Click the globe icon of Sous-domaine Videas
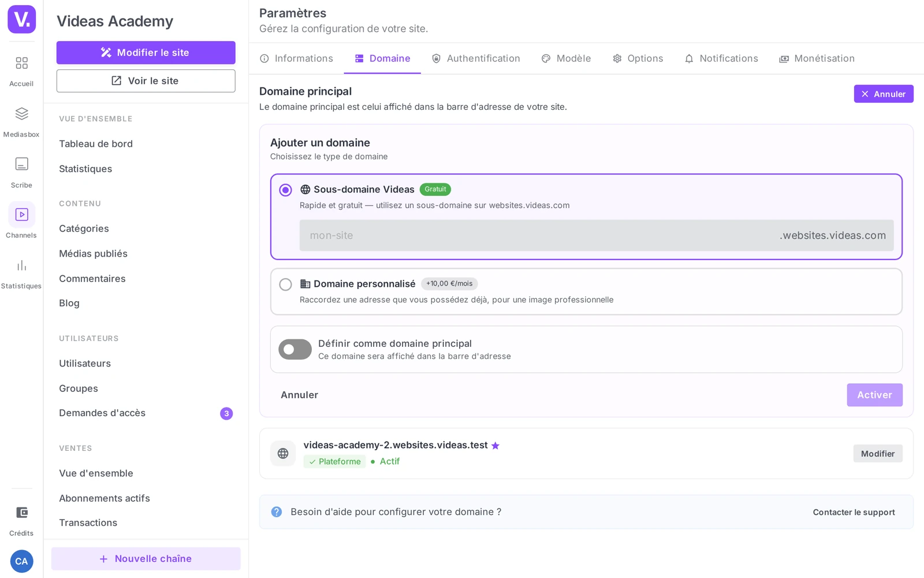This screenshot has width=924, height=578. (305, 190)
